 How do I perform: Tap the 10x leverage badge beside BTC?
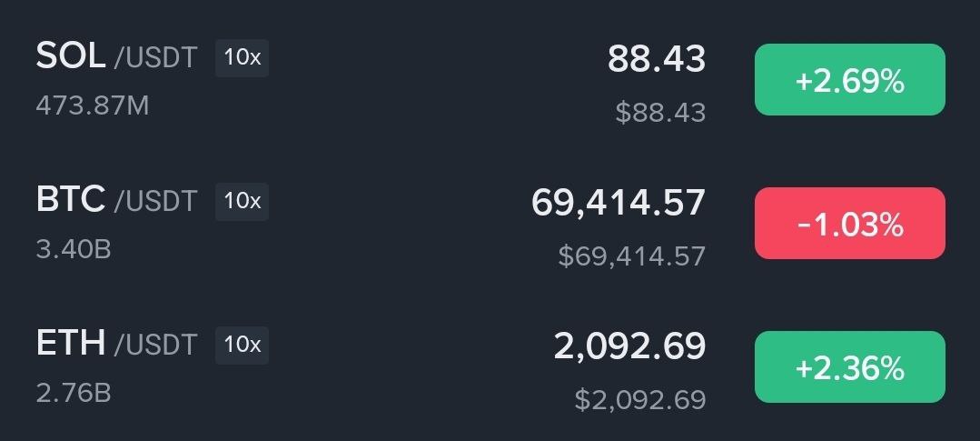242,201
